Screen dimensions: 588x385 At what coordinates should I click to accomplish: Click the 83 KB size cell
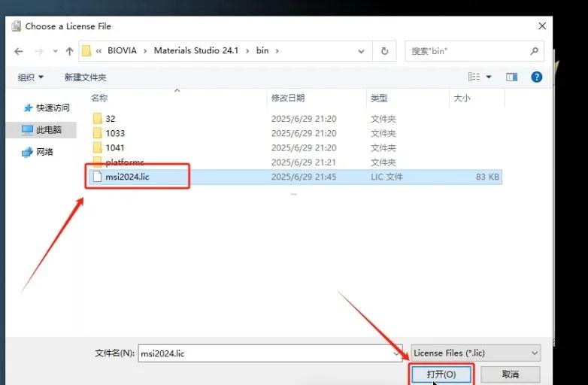(487, 177)
